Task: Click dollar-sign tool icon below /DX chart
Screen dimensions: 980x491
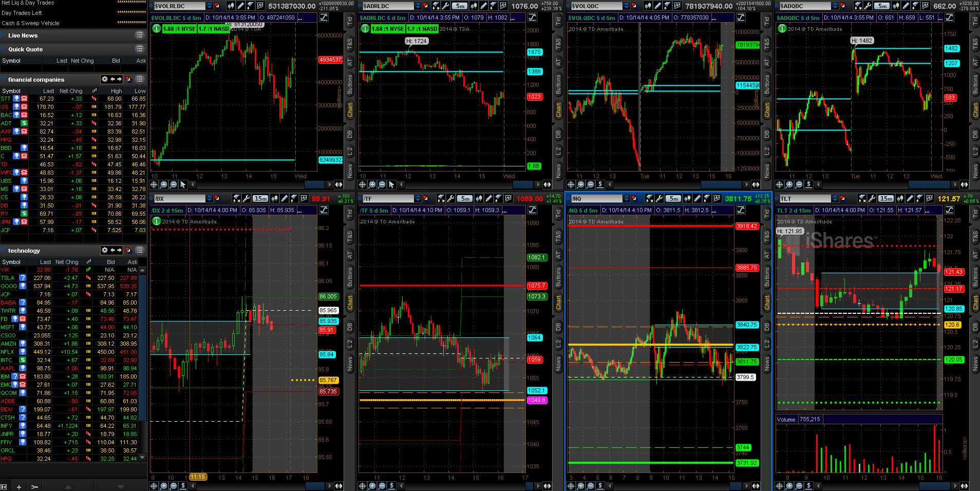Action: click(183, 486)
